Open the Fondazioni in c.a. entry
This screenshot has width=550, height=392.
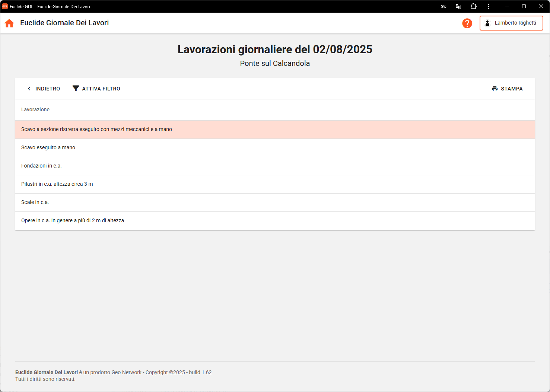coord(41,166)
